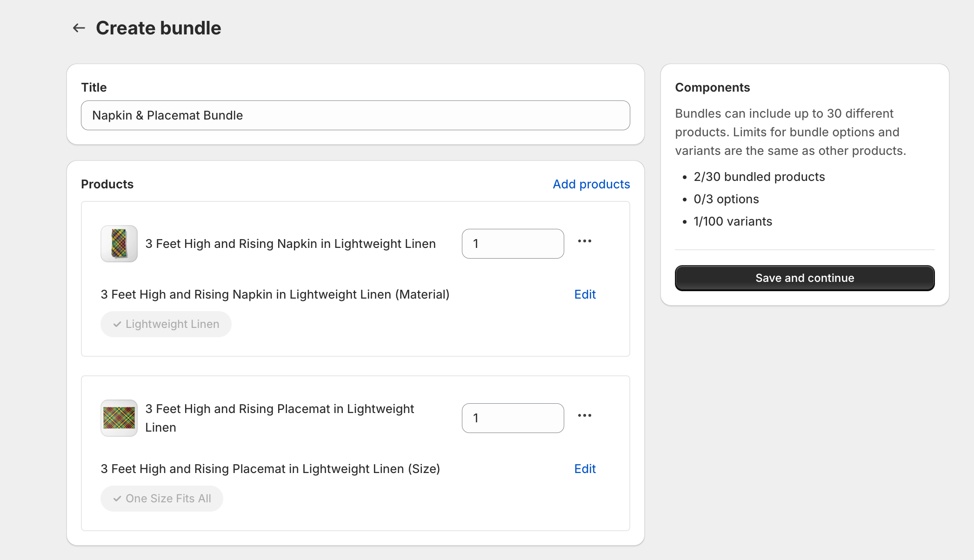Screen dimensions: 974x560
Task: Click the Napkin (Material) option label
Action: point(275,294)
